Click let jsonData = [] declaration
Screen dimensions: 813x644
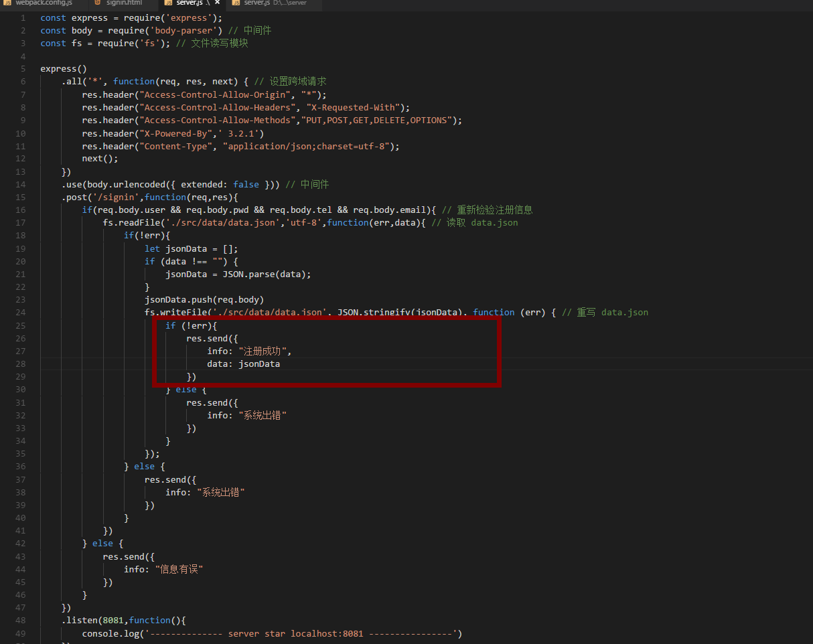coord(192,248)
